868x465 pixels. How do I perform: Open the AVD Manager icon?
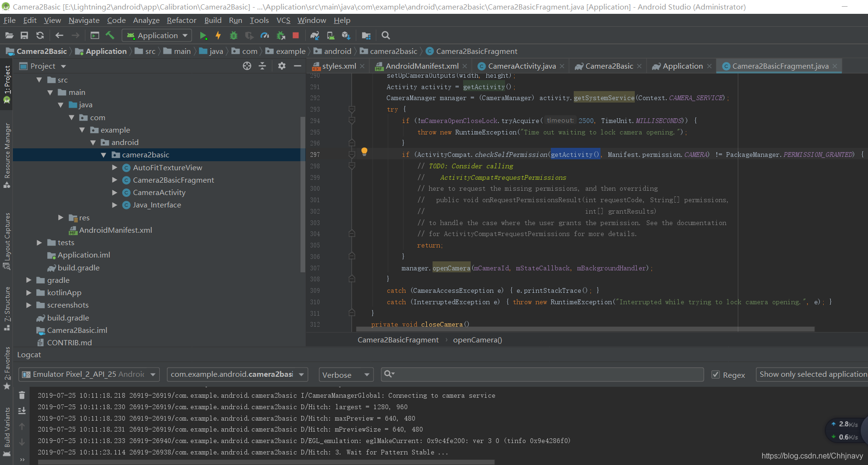click(331, 35)
